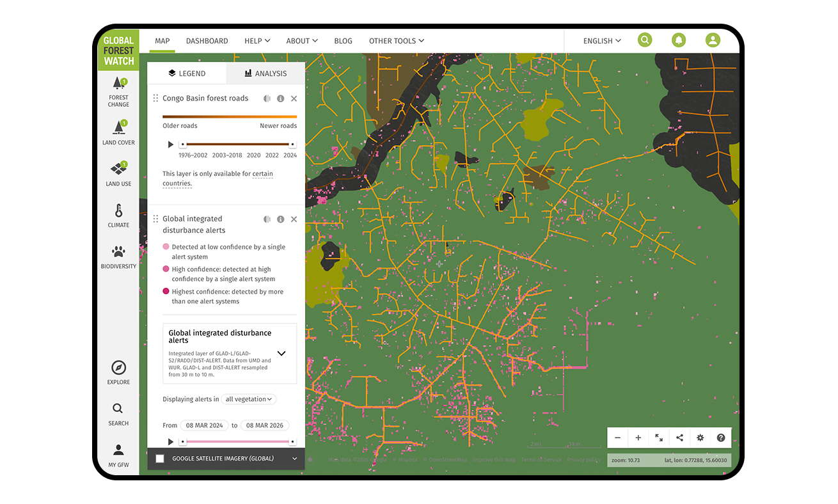Open the DASHBOARD menu item
The height and width of the screenshot is (504, 838).
pos(207,40)
